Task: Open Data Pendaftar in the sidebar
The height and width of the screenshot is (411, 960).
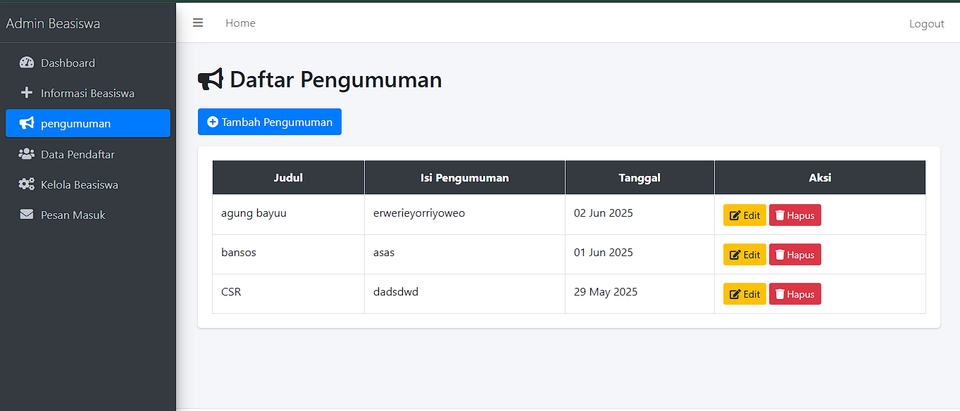Action: coord(77,154)
